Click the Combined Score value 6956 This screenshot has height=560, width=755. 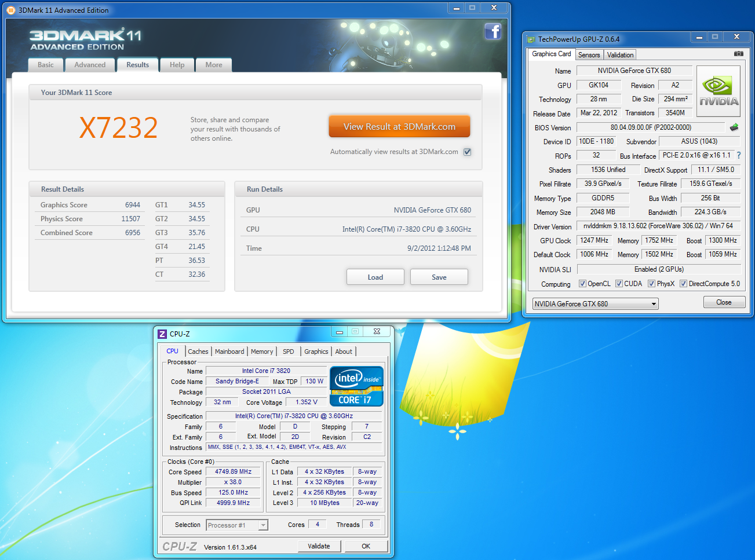pos(133,233)
